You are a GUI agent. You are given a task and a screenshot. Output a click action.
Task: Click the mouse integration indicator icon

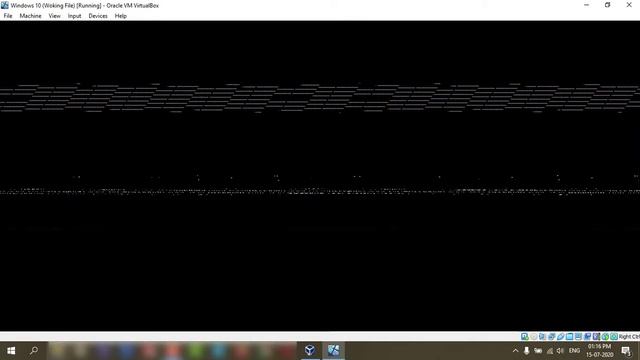point(605,336)
